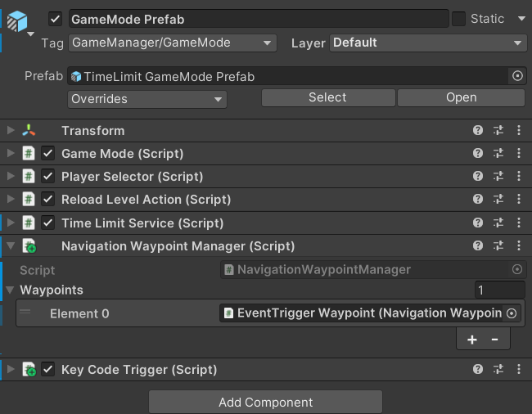Image resolution: width=532 pixels, height=414 pixels.
Task: Expand Reload Level Action script foldout
Action: click(x=11, y=199)
